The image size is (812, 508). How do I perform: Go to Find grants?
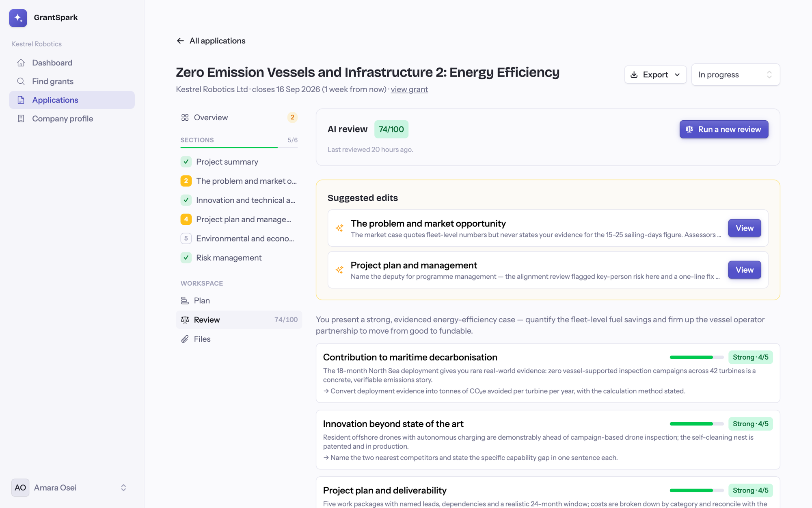(x=72, y=81)
